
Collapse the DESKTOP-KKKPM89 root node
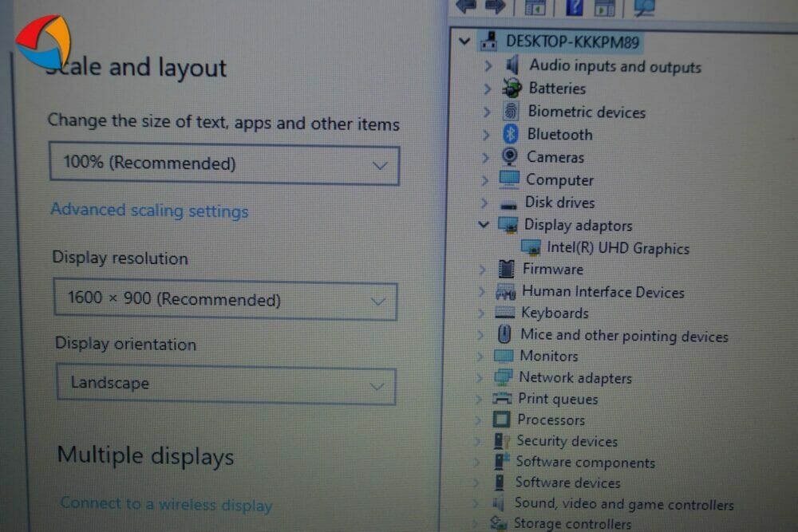464,40
